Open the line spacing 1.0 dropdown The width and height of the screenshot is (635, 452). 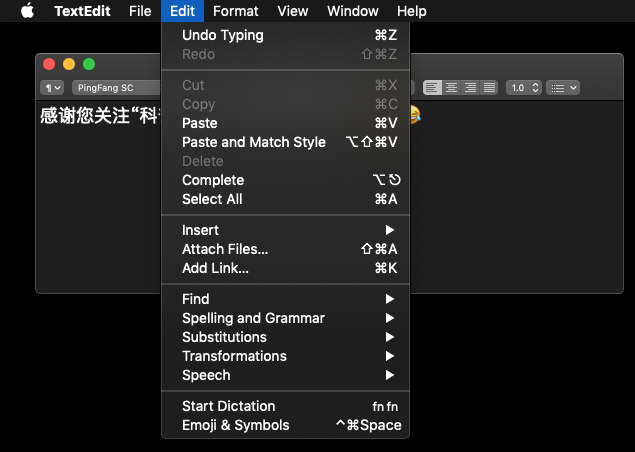click(x=523, y=87)
